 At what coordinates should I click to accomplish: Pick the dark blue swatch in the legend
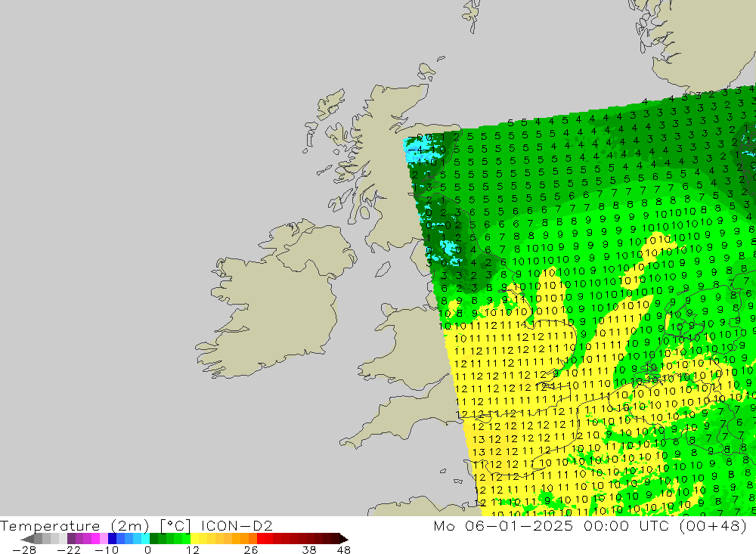pos(112,539)
